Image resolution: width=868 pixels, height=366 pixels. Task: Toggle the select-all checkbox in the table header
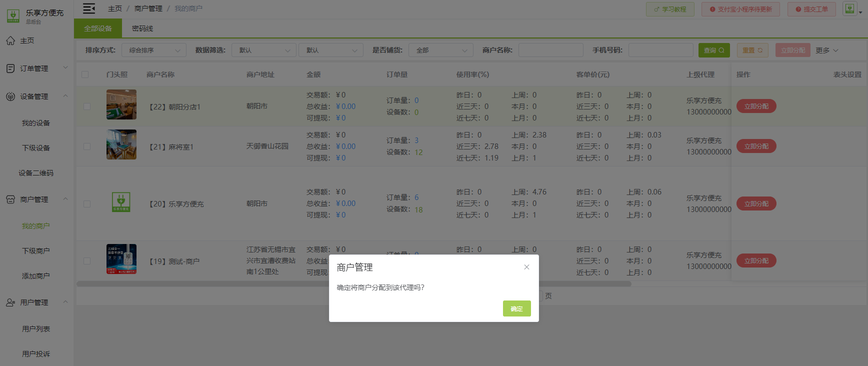85,74
